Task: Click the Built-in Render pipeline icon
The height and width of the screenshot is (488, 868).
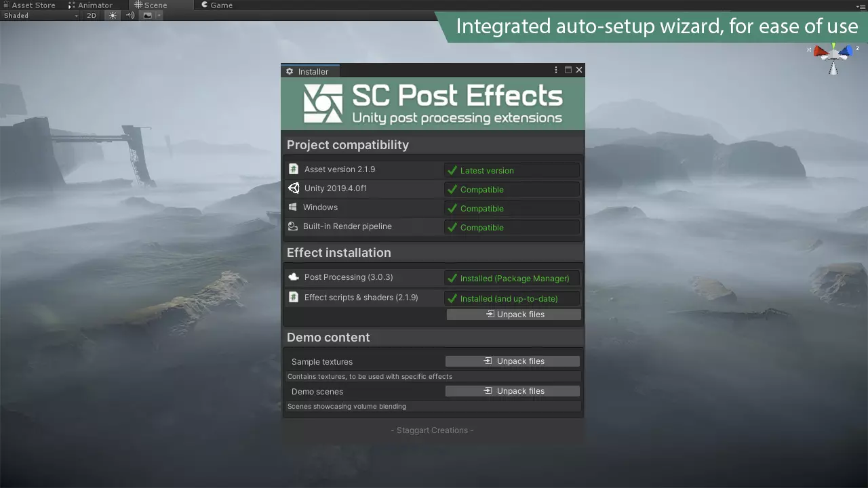Action: click(x=292, y=226)
